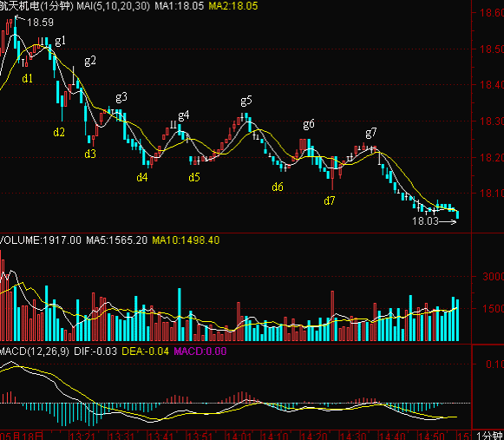The image size is (504, 440).
Task: Click the 18.30 price axis label
Action: coord(492,121)
